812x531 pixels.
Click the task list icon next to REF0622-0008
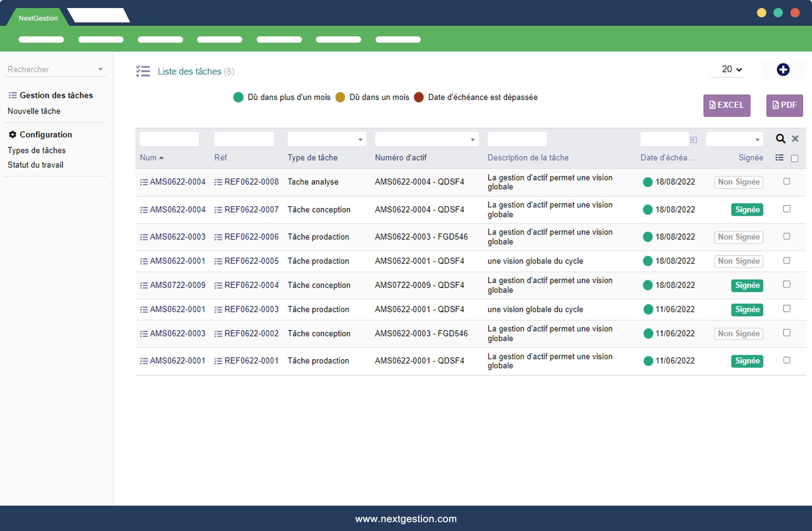[218, 182]
